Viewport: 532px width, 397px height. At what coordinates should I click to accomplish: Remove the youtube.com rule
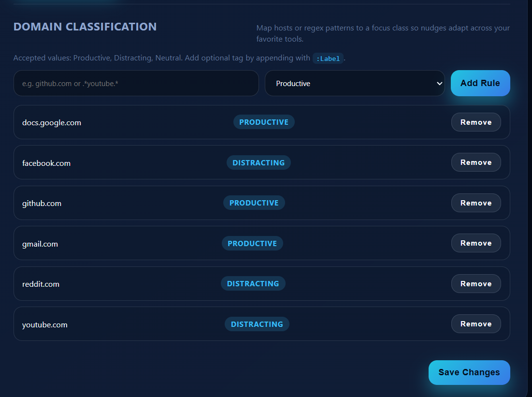[x=475, y=324]
